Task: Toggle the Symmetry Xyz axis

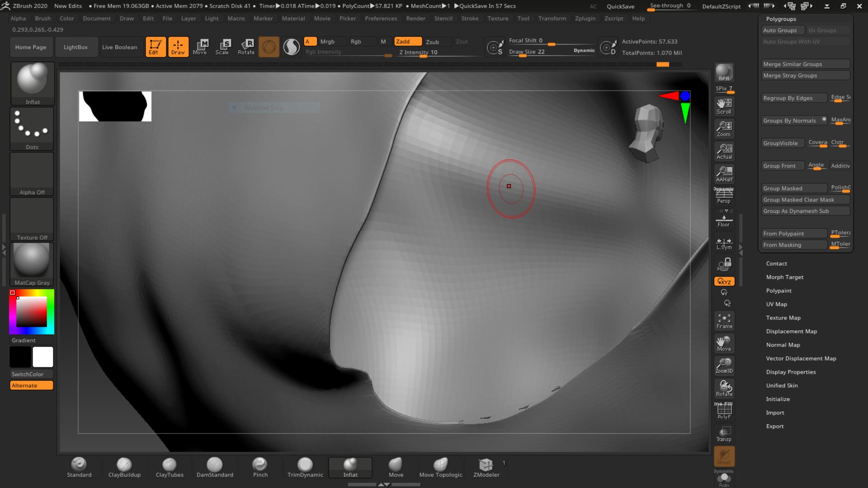Action: point(724,281)
